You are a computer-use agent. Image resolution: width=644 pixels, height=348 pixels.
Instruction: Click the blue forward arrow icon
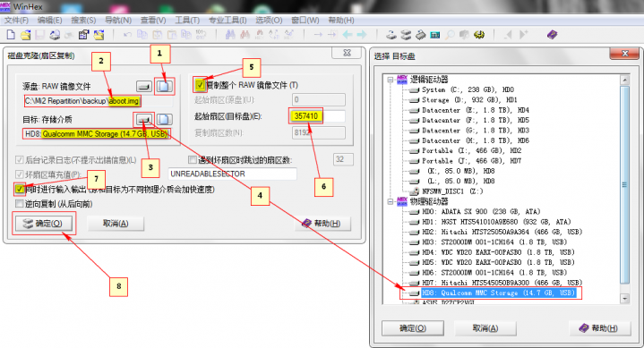(362, 35)
